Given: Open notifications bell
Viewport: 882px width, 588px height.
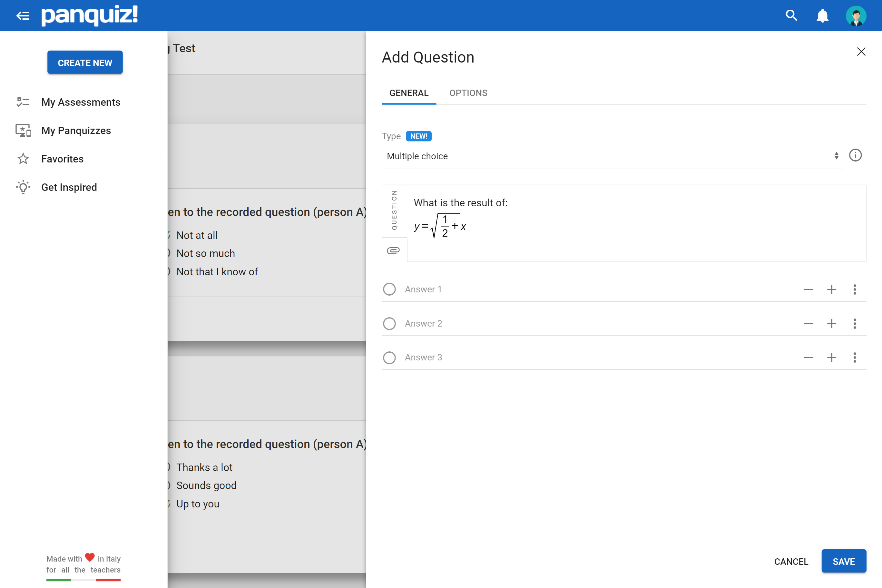Looking at the screenshot, I should [x=822, y=15].
